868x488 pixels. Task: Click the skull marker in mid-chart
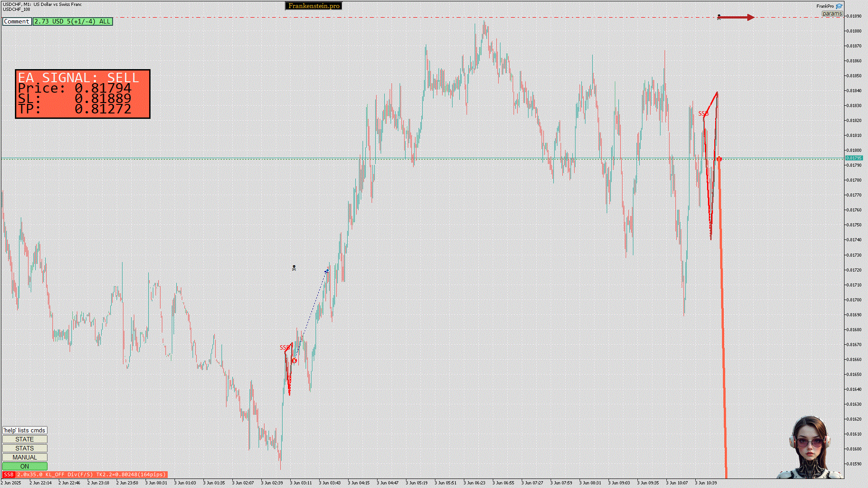click(x=294, y=268)
